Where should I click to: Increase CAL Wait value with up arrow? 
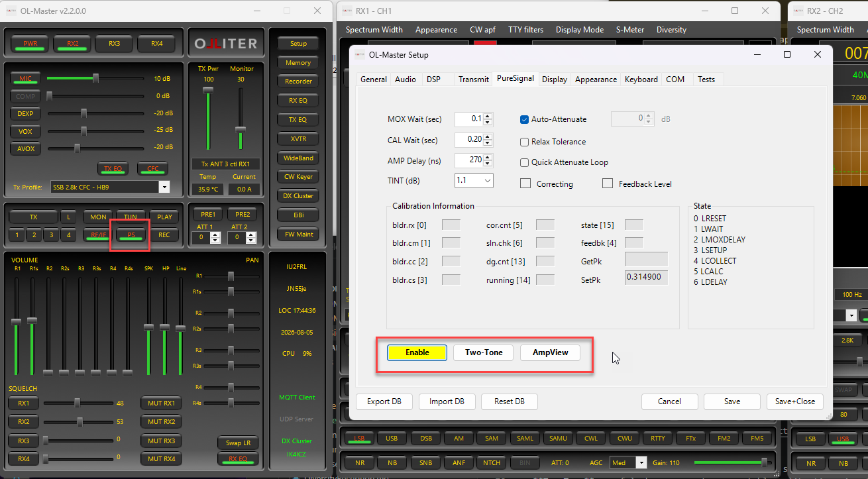click(488, 137)
